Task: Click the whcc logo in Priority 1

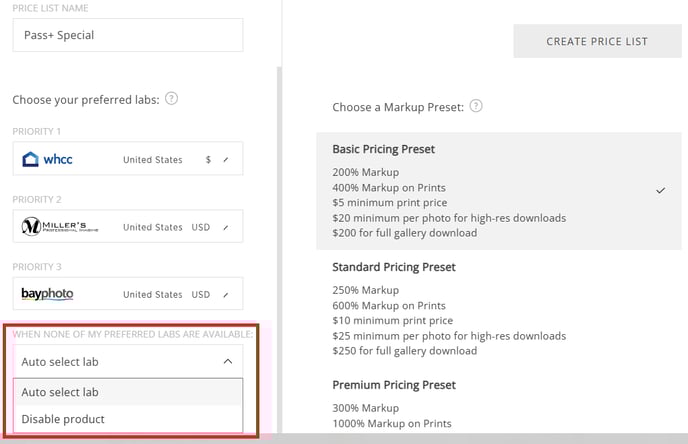Action: [x=47, y=159]
